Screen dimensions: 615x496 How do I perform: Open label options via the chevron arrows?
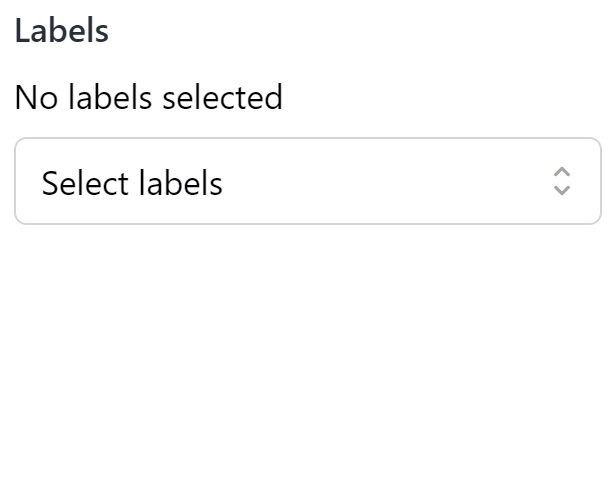pyautogui.click(x=562, y=181)
